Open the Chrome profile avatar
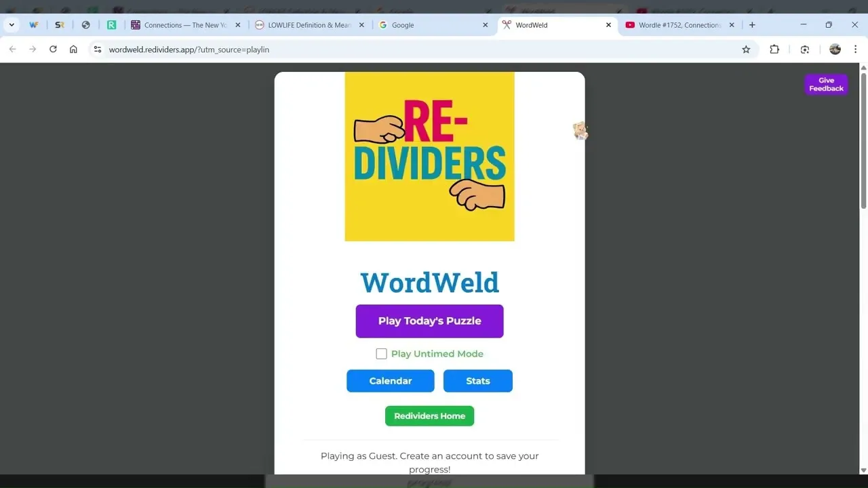The image size is (868, 488). (835, 49)
